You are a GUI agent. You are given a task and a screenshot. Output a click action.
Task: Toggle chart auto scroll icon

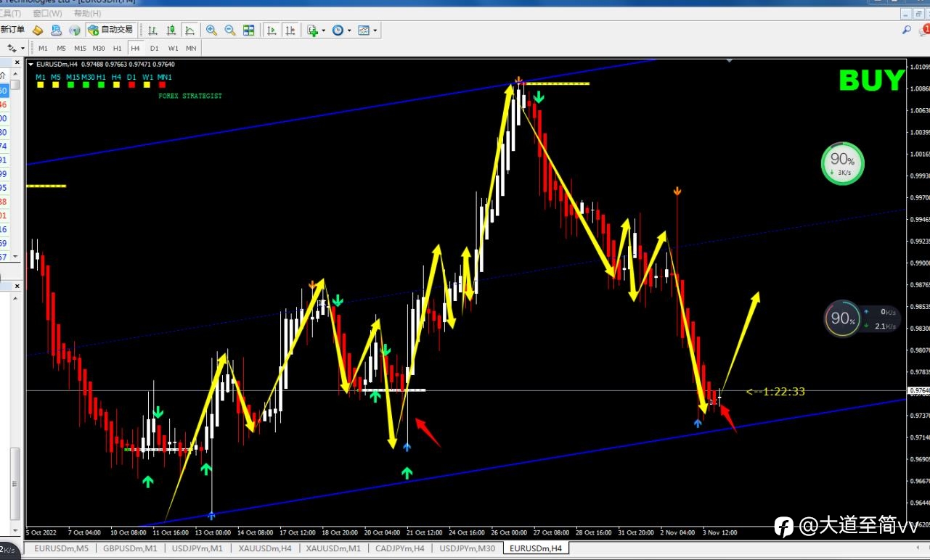pos(272,30)
